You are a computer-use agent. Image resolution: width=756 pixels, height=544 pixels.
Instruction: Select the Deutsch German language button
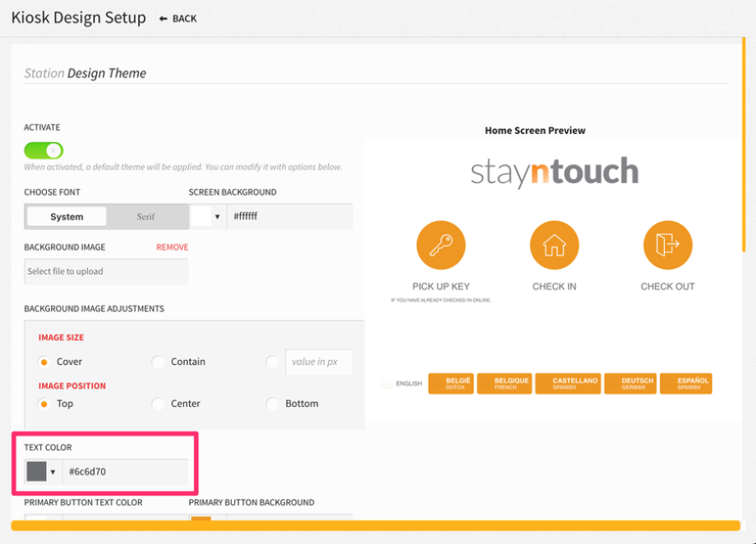[630, 384]
